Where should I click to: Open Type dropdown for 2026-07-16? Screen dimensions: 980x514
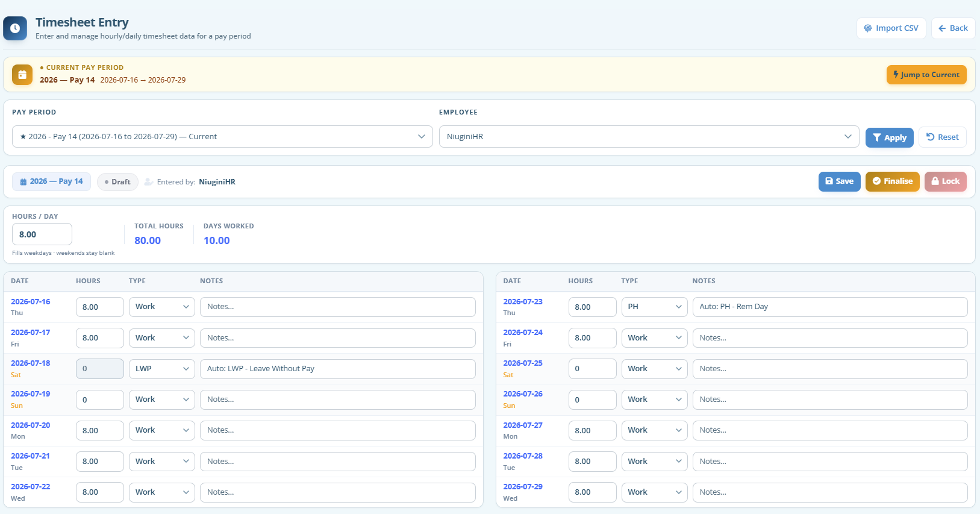pyautogui.click(x=162, y=307)
